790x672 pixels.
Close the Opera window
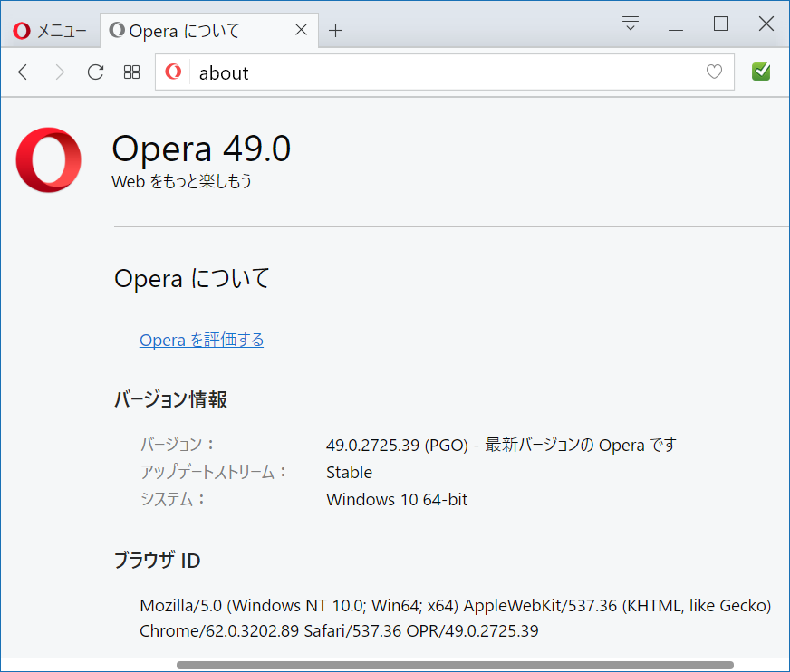pos(766,24)
